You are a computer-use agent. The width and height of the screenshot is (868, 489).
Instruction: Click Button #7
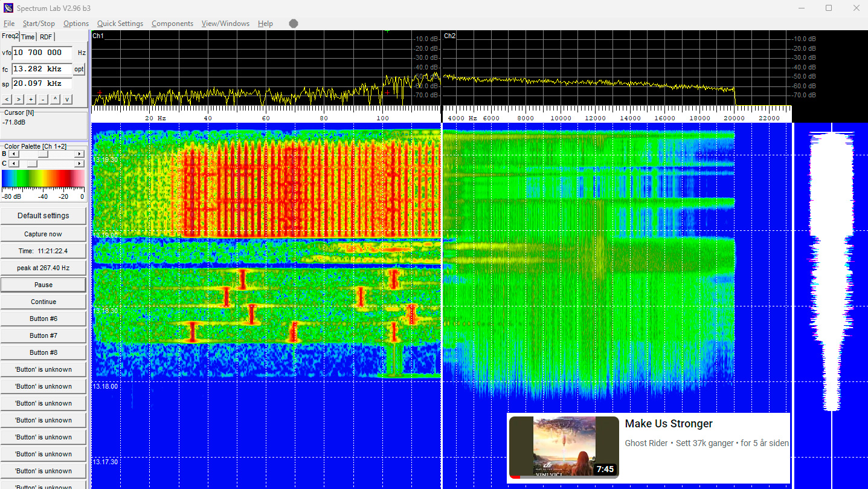(43, 335)
